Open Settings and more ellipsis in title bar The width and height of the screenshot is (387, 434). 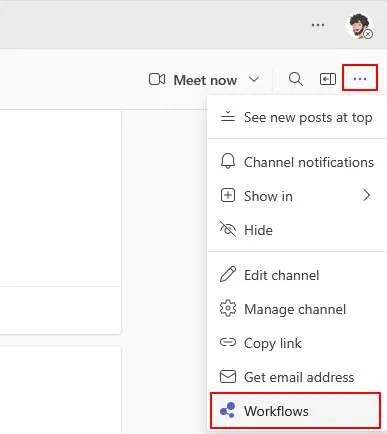tap(318, 25)
